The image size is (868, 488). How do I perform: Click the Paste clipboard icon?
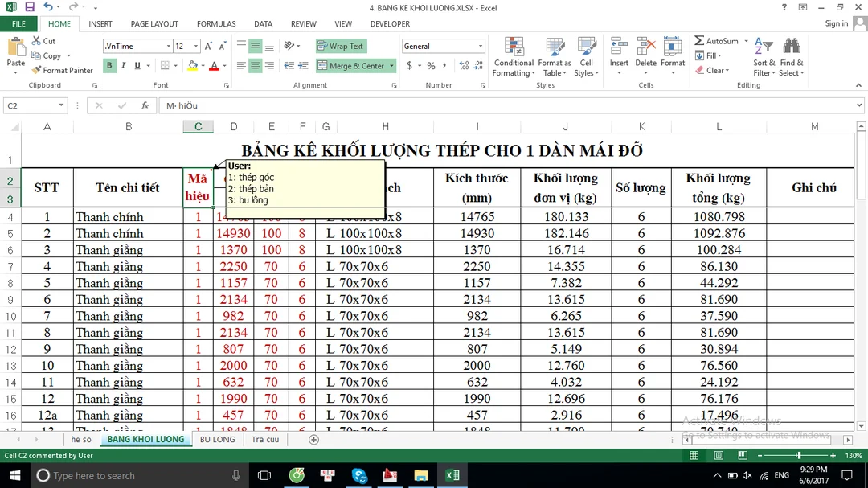point(15,47)
